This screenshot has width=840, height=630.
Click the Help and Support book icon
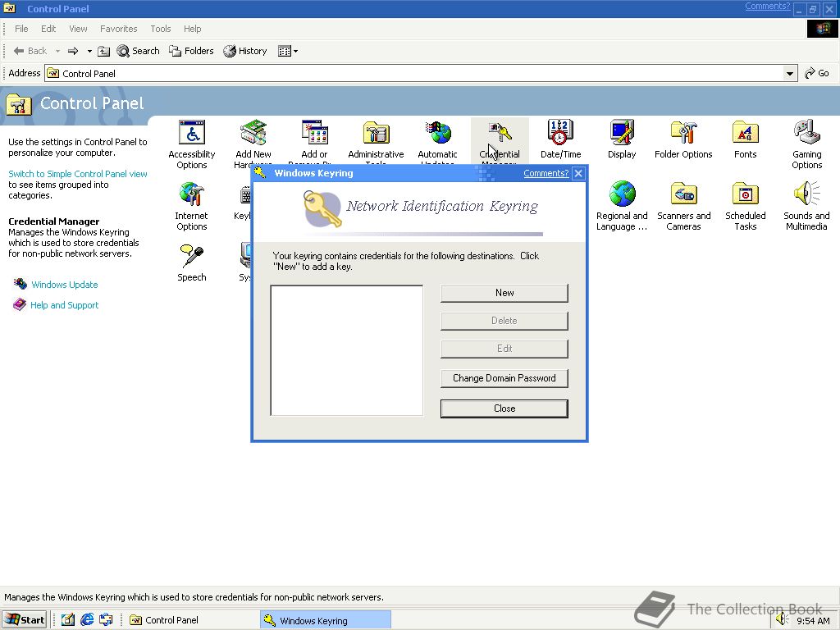[20, 305]
